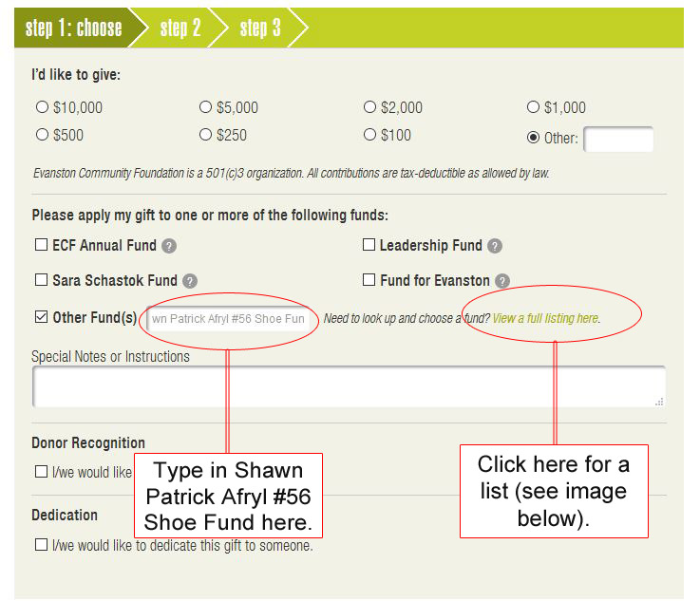The height and width of the screenshot is (601, 700).
Task: Select the $100 radio button
Action: click(x=370, y=135)
